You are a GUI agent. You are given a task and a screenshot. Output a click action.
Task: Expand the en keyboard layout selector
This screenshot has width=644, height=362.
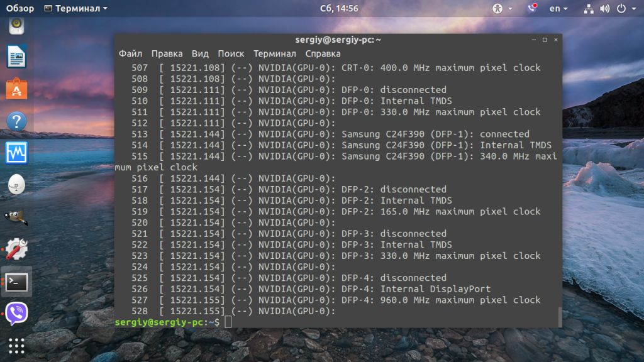pos(558,9)
